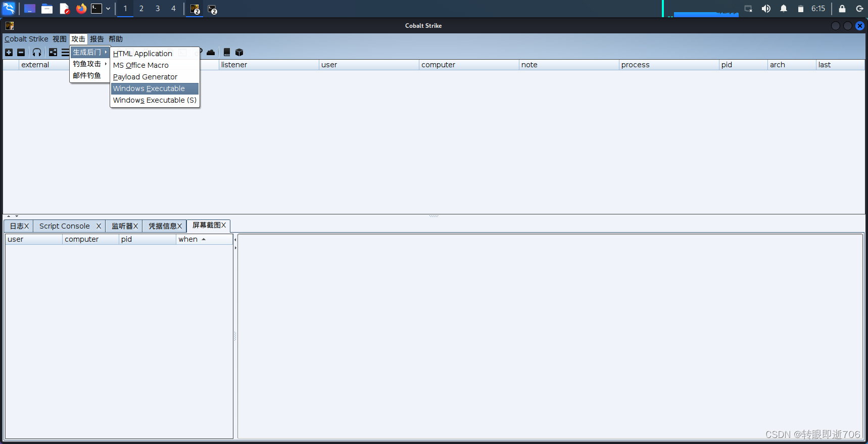Select Cobalt Strike task in panel
This screenshot has width=868, height=444.
[x=195, y=9]
